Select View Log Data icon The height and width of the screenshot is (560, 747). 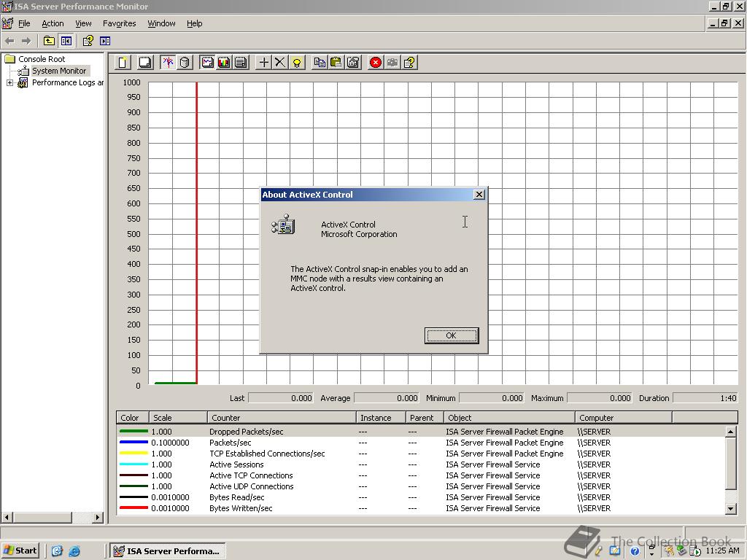pyautogui.click(x=185, y=63)
